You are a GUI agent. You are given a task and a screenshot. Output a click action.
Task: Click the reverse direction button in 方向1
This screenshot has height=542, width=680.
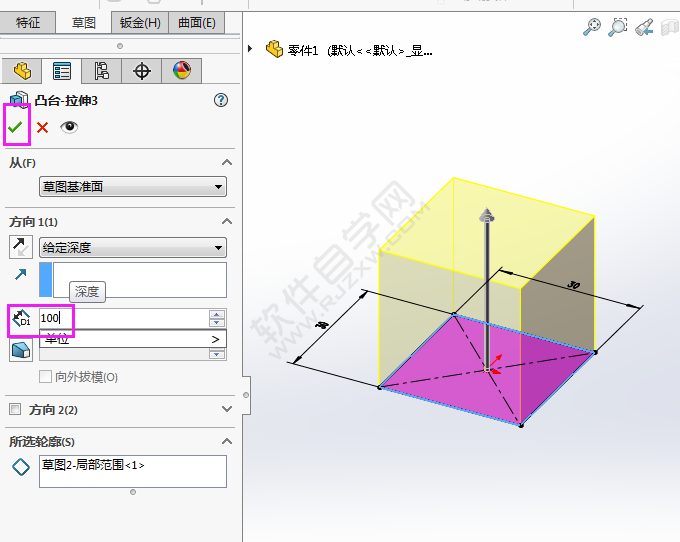click(x=20, y=247)
